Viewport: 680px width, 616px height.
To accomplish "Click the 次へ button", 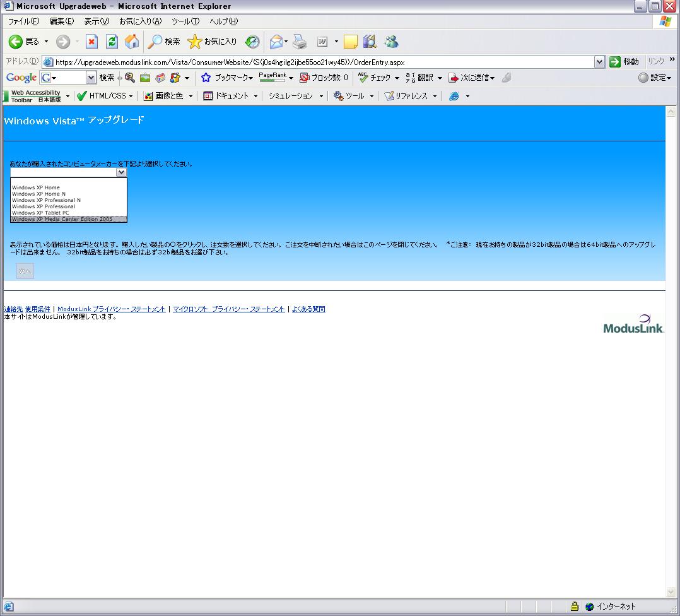I will click(25, 271).
